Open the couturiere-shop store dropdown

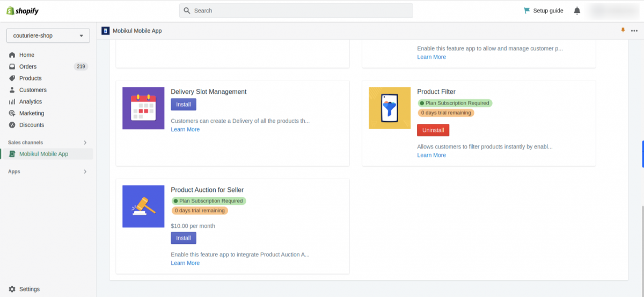(x=48, y=36)
